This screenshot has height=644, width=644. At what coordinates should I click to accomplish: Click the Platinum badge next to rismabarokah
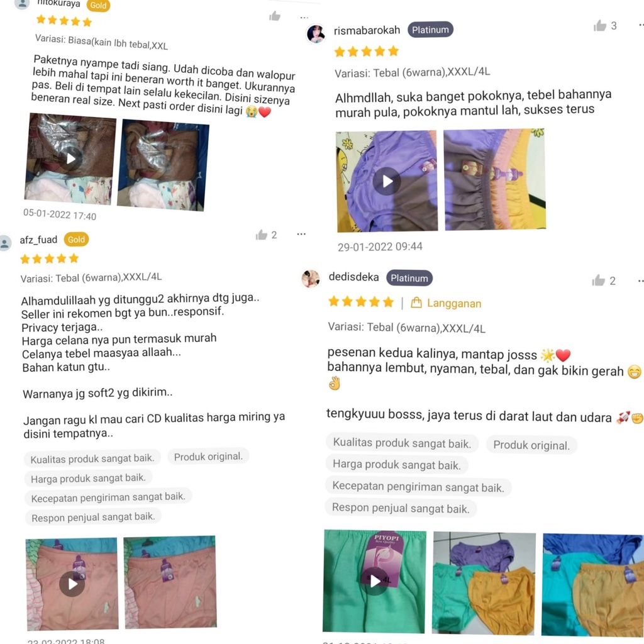(x=430, y=30)
